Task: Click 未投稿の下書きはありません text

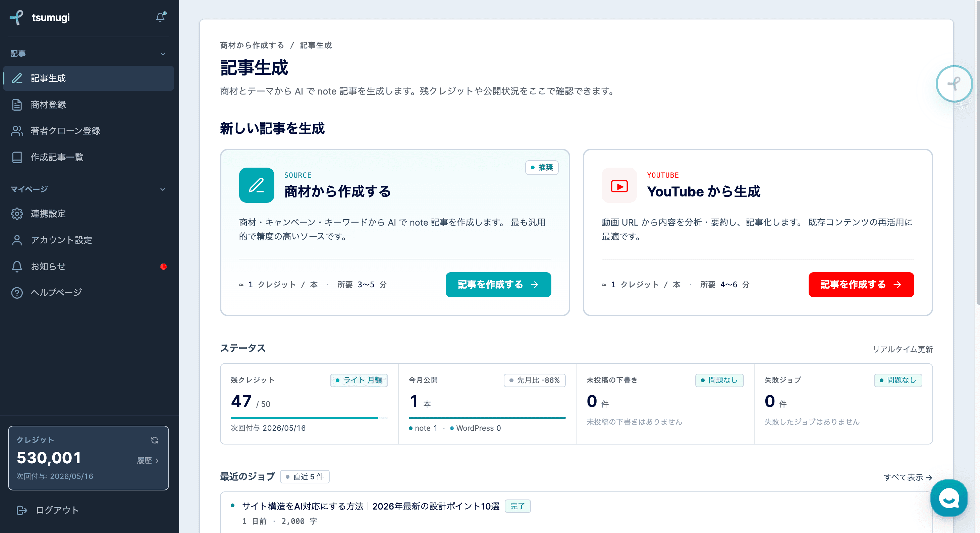Action: click(x=634, y=422)
